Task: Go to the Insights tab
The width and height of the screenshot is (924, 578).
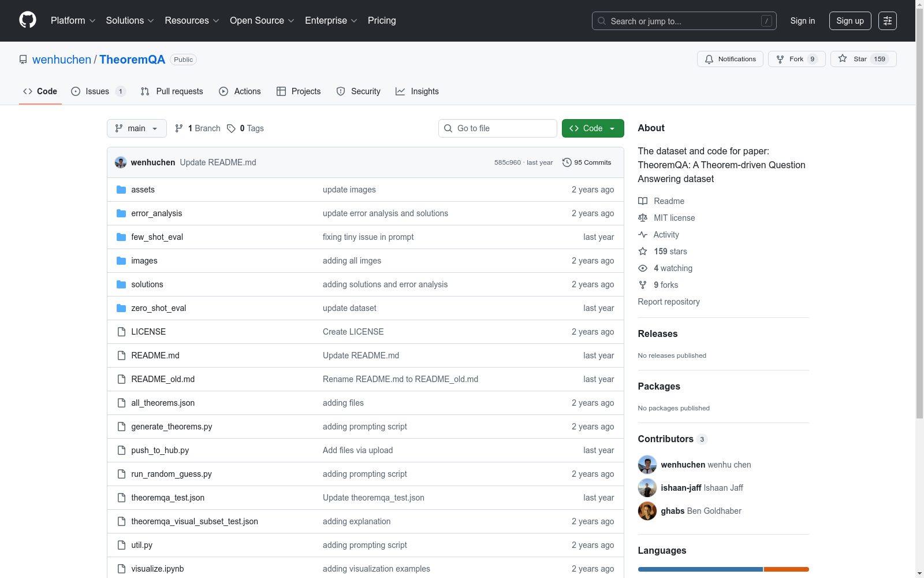Action: click(x=417, y=91)
